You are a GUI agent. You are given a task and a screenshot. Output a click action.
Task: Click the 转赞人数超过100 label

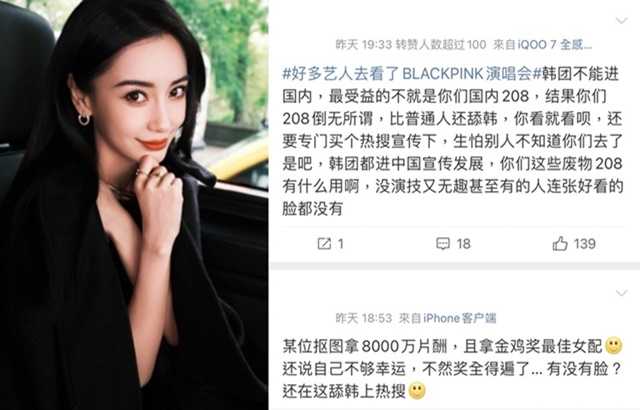coord(441,44)
